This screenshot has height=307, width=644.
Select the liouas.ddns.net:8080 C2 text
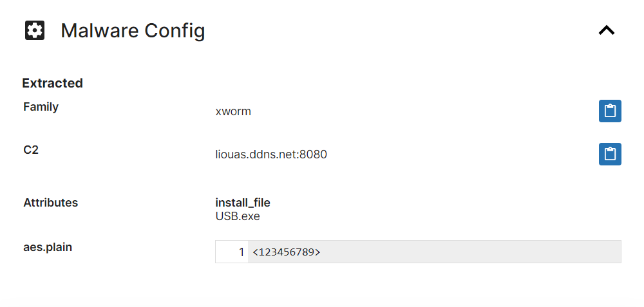pyautogui.click(x=271, y=154)
